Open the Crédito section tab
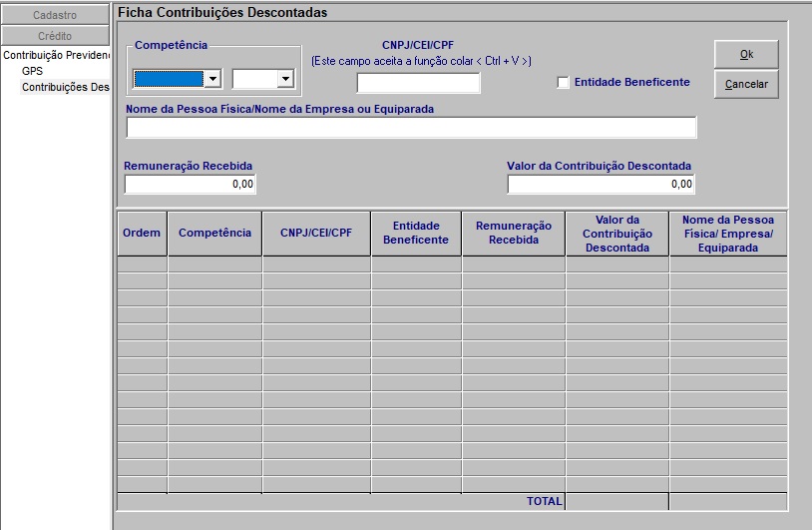The height and width of the screenshot is (530, 812). coord(55,35)
